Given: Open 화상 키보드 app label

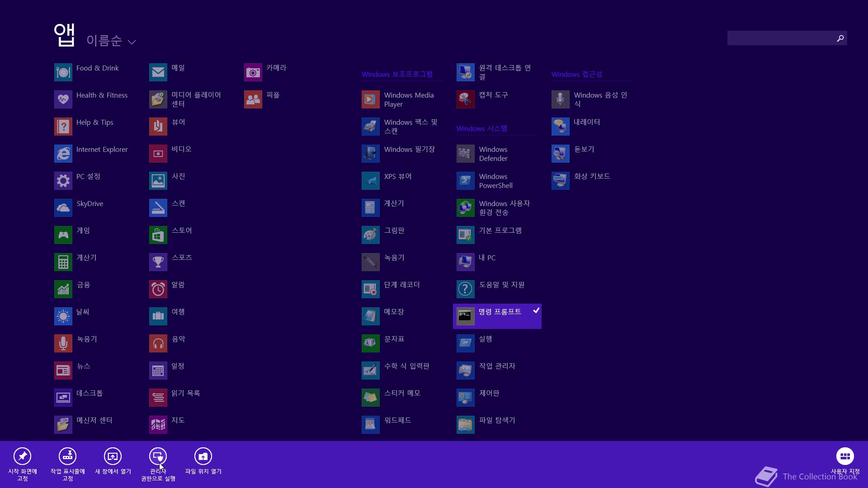Looking at the screenshot, I should [592, 176].
